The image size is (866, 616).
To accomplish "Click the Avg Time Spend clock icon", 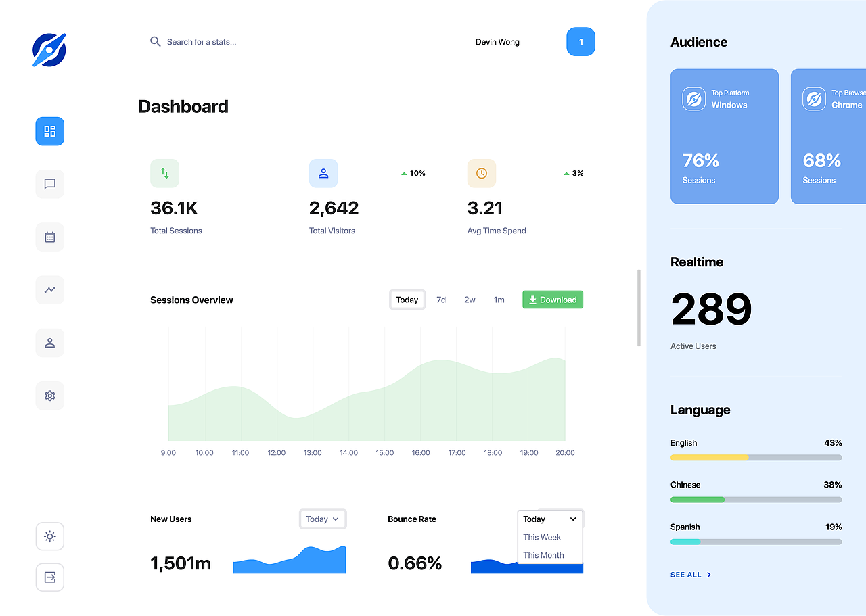I will coord(482,173).
